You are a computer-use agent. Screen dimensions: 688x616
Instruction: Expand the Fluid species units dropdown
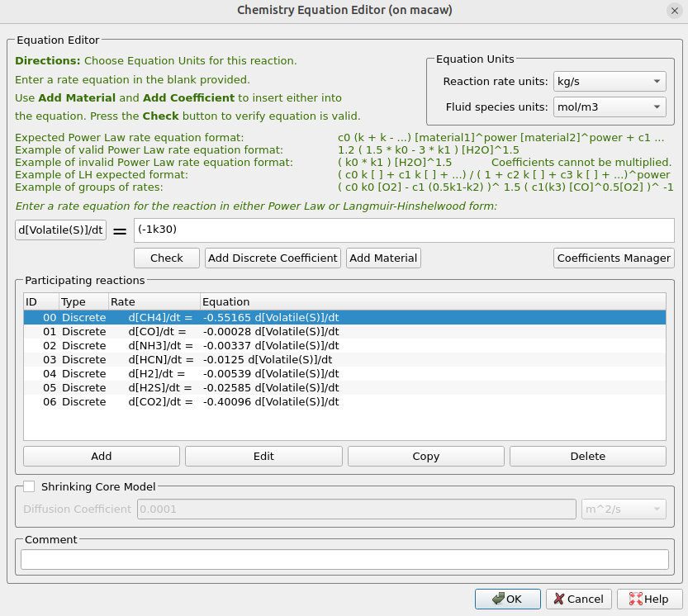[610, 107]
